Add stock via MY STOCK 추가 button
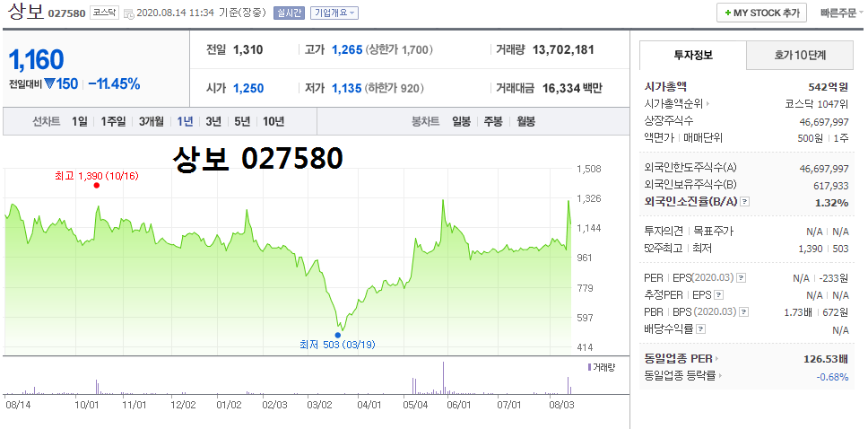 click(761, 13)
